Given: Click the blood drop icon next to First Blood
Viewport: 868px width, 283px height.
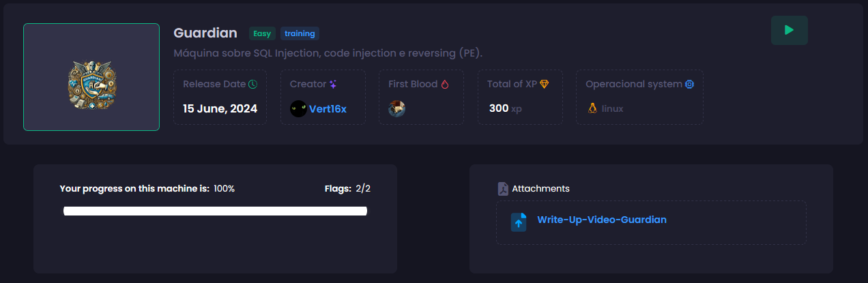Looking at the screenshot, I should coord(445,85).
